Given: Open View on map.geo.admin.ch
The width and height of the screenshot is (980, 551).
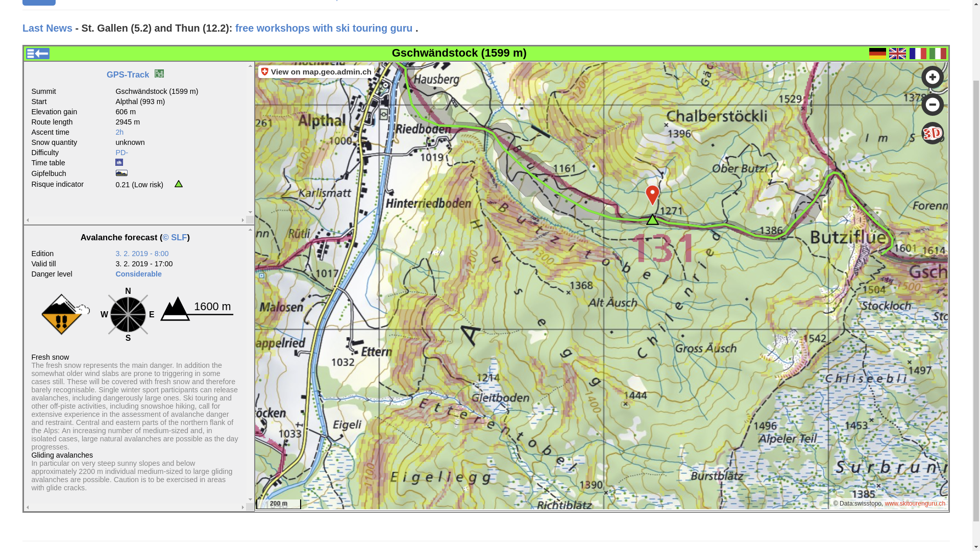Looking at the screenshot, I should (316, 72).
